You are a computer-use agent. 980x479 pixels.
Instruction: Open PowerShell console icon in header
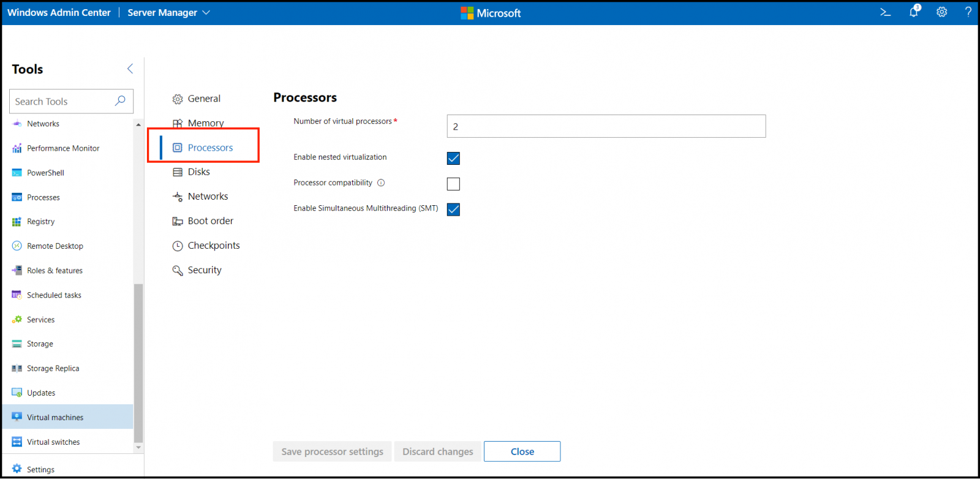pos(885,12)
